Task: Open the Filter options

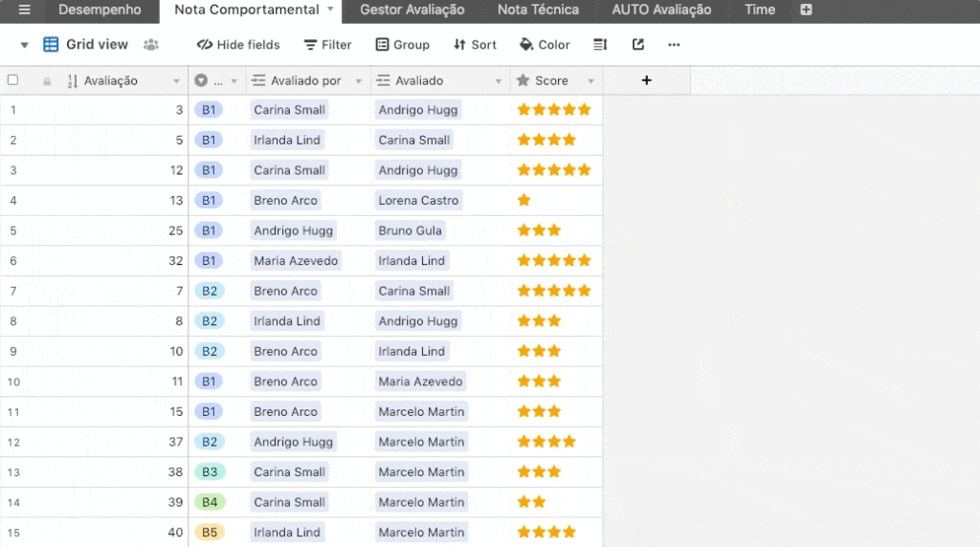Action: click(327, 44)
